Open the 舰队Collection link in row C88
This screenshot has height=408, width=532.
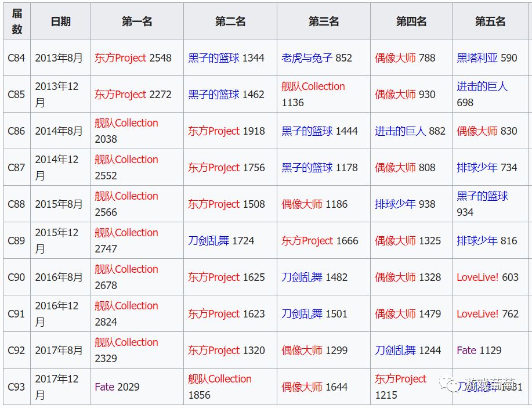coord(126,196)
